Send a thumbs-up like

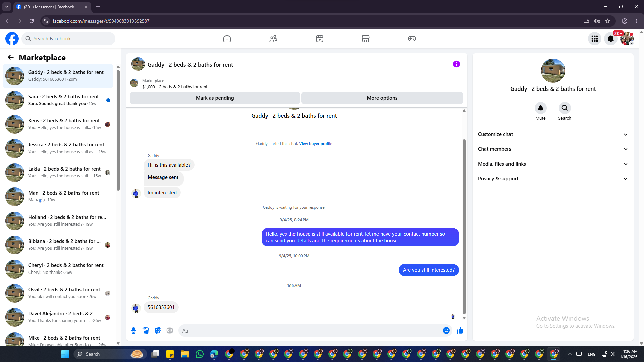click(x=460, y=330)
